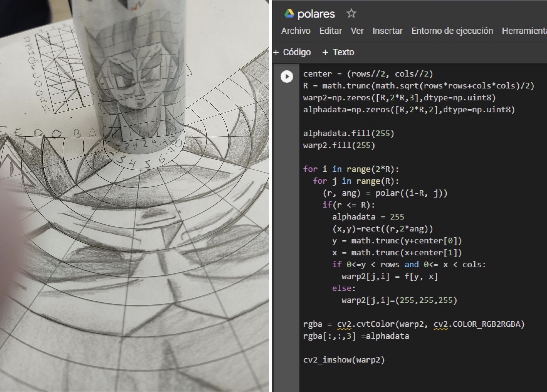Click the line 'y = math.trunc(y+center[0])'
This screenshot has width=547, height=392.
click(397, 241)
